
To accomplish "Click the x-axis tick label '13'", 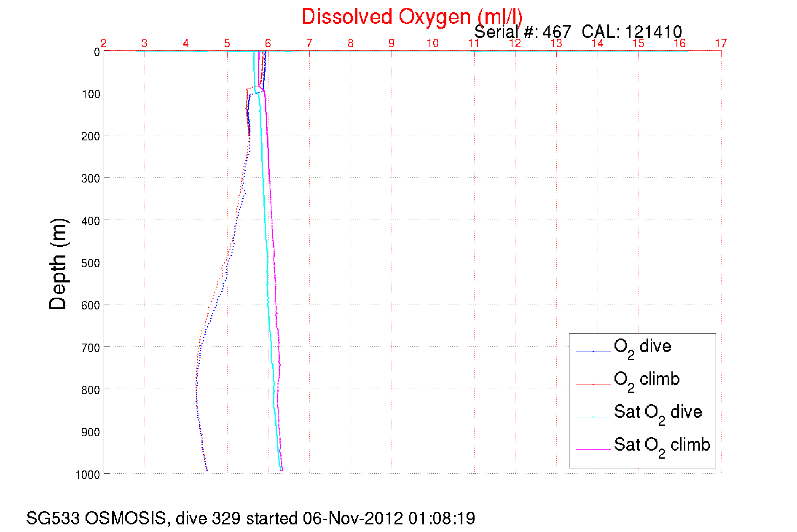I will [x=556, y=43].
